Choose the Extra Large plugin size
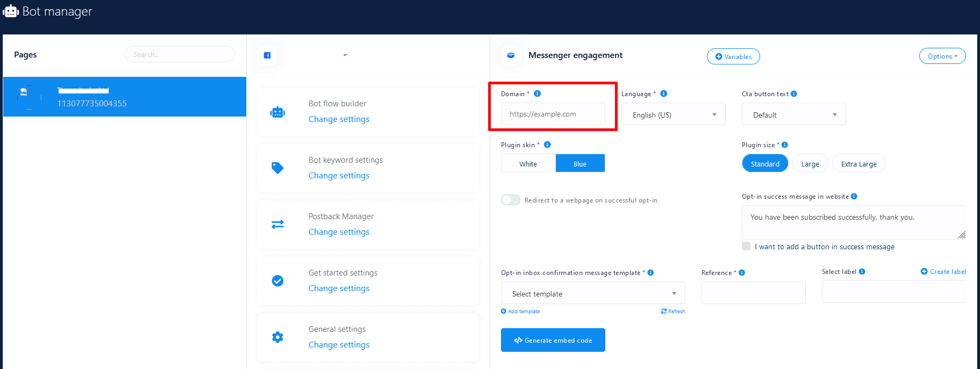The image size is (980, 369). coord(859,164)
